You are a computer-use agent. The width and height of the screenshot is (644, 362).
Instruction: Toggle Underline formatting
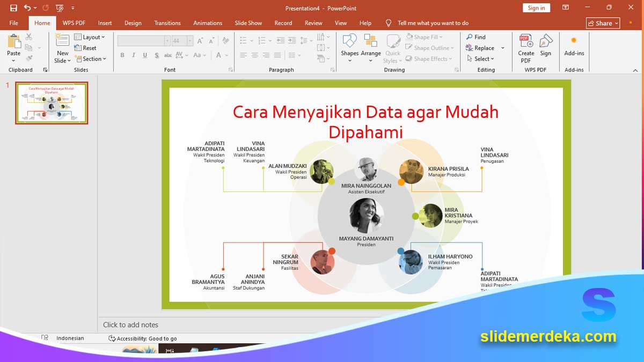[145, 55]
